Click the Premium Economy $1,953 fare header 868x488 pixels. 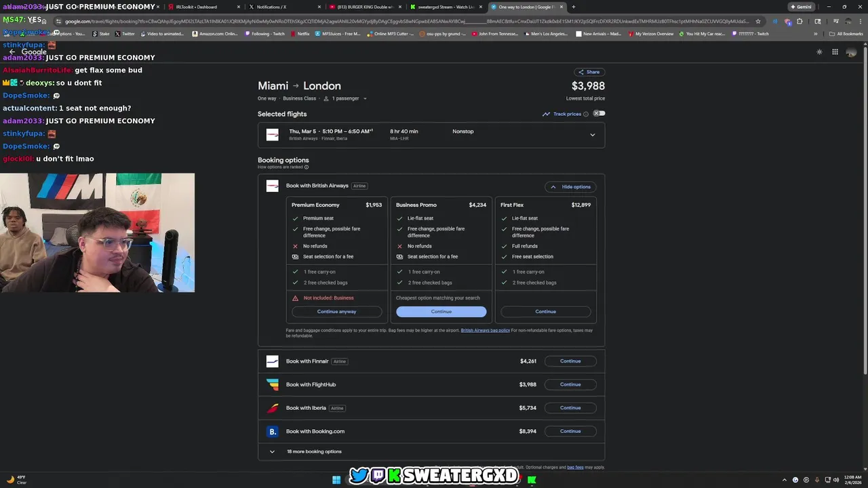point(336,205)
